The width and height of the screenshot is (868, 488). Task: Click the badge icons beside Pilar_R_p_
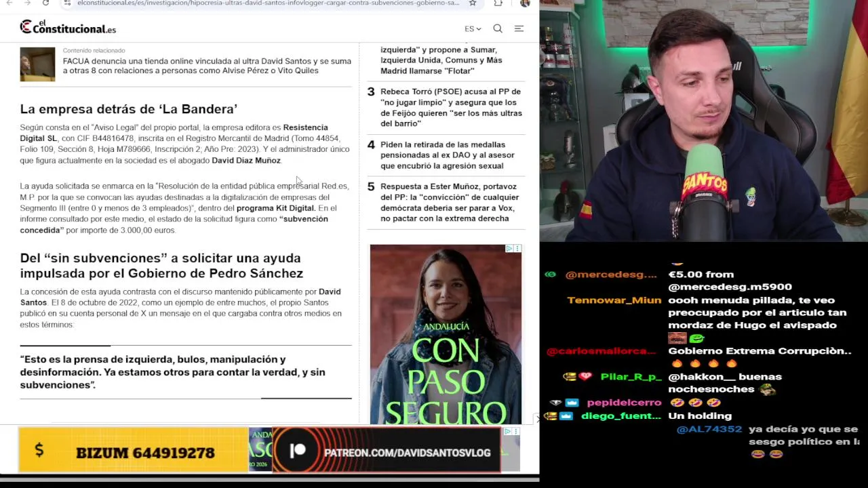click(x=578, y=377)
